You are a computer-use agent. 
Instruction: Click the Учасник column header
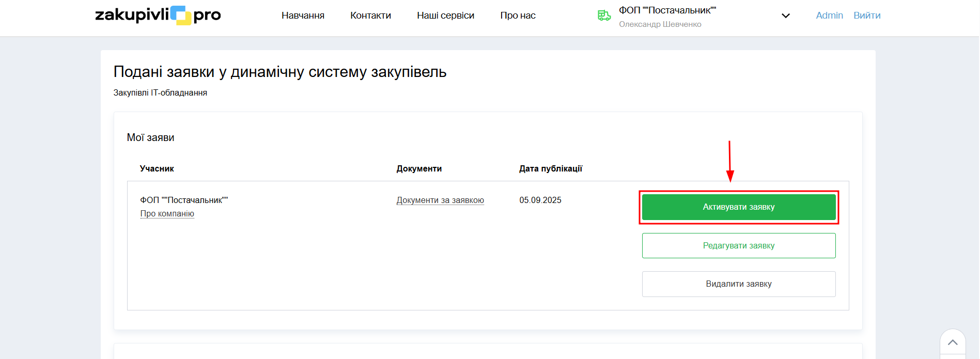[157, 169]
